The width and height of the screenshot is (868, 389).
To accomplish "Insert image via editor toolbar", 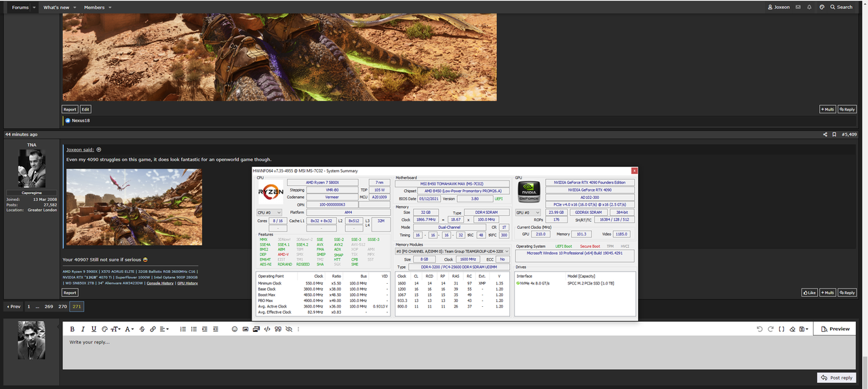I will click(x=245, y=329).
